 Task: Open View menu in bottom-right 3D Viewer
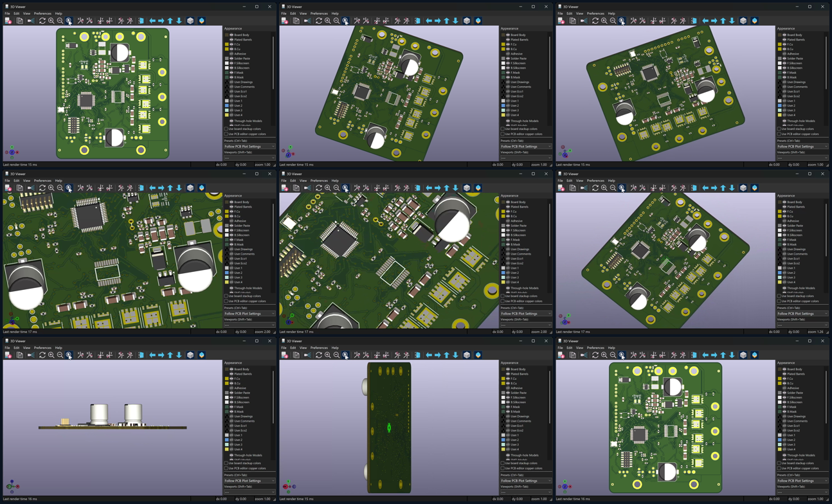pyautogui.click(x=579, y=348)
